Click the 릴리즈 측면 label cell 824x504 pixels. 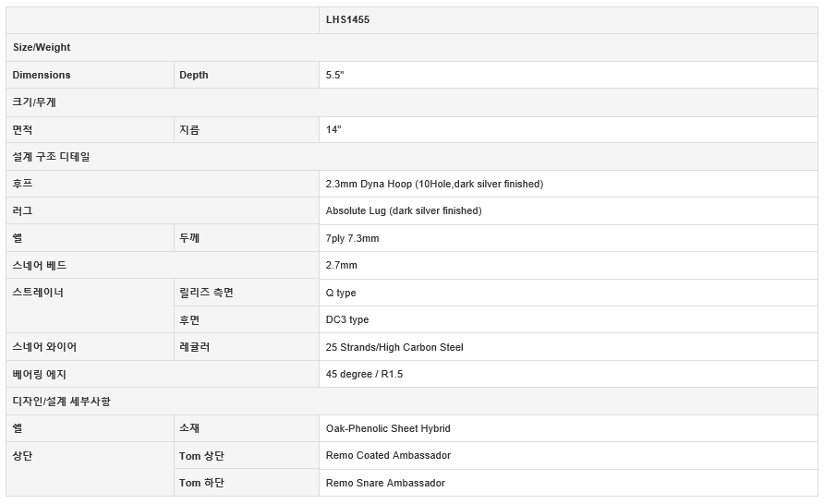pyautogui.click(x=247, y=293)
